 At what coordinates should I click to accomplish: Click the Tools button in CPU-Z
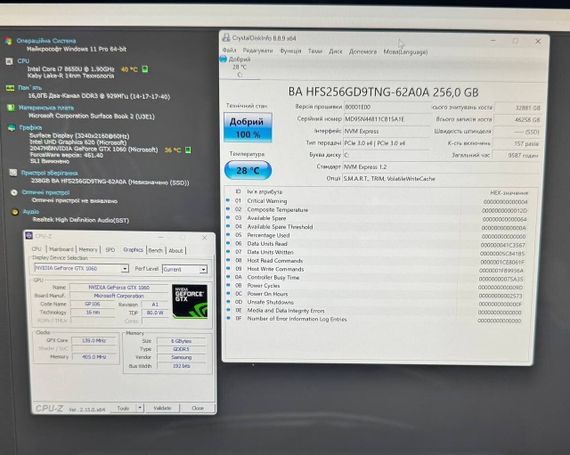[123, 408]
